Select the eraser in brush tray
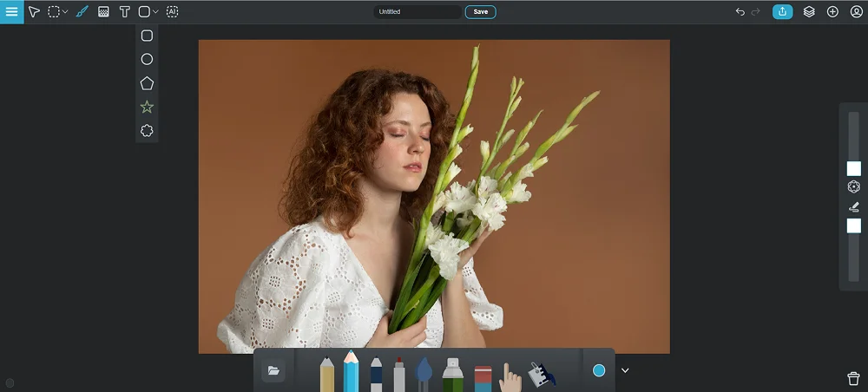Screen dimensions: 868x392 (x=483, y=377)
